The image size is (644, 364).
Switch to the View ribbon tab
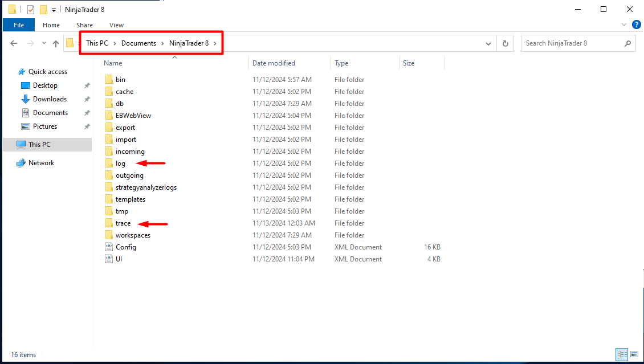[x=116, y=25]
